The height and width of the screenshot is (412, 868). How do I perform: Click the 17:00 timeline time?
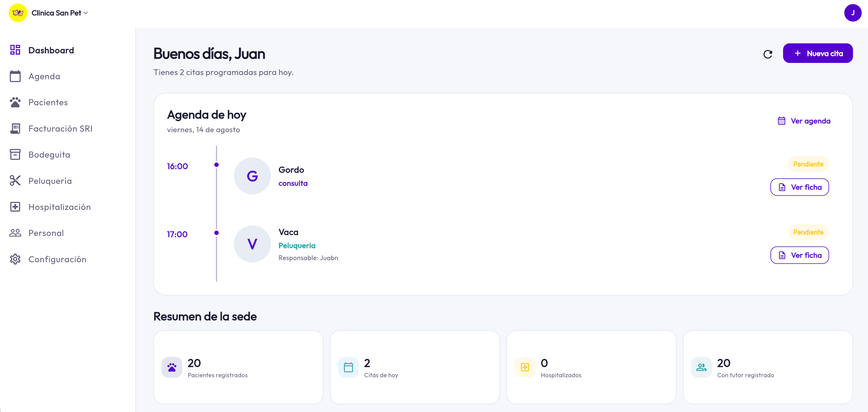point(177,234)
